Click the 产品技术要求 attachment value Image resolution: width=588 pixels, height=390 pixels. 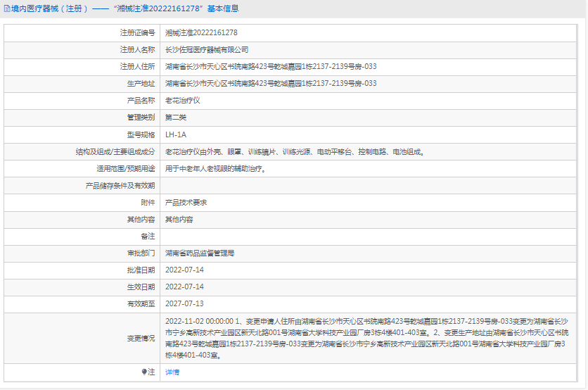point(186,202)
